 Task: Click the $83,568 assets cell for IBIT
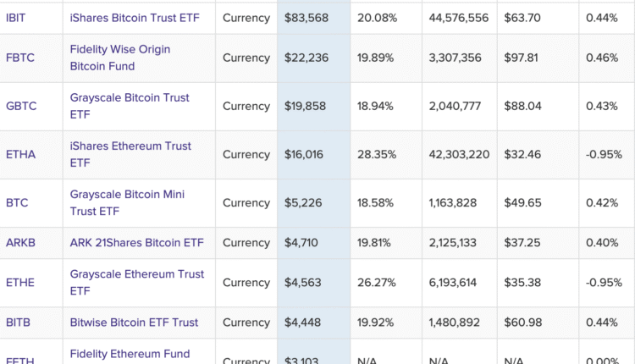tap(306, 18)
